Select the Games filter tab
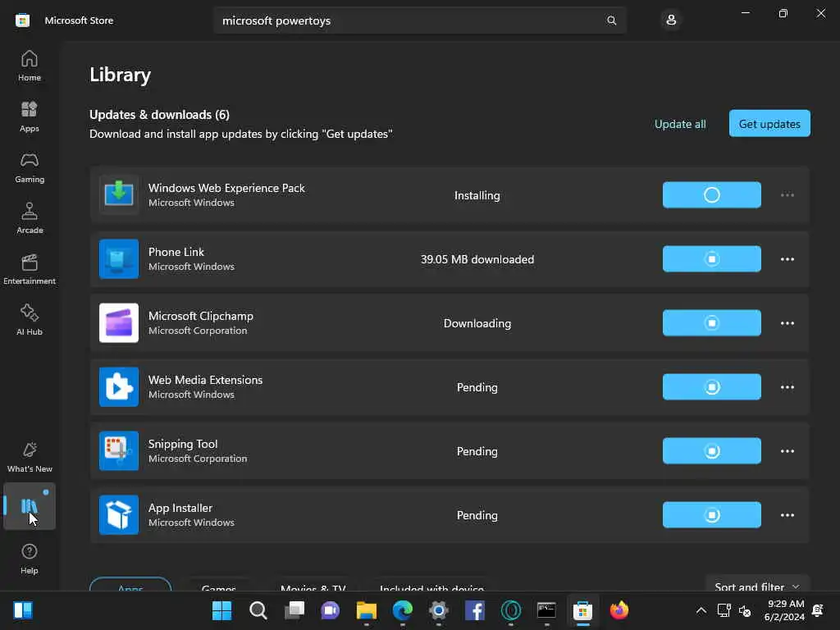The height and width of the screenshot is (630, 840). click(218, 586)
